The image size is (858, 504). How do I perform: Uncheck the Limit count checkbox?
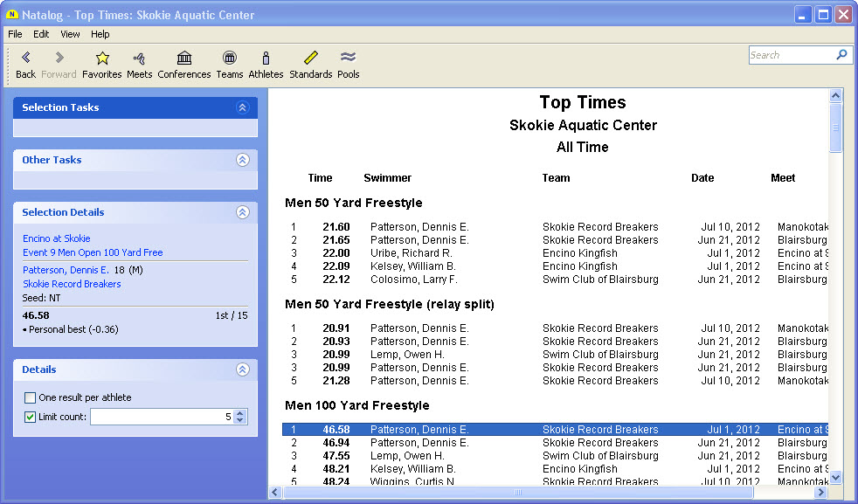pos(31,417)
